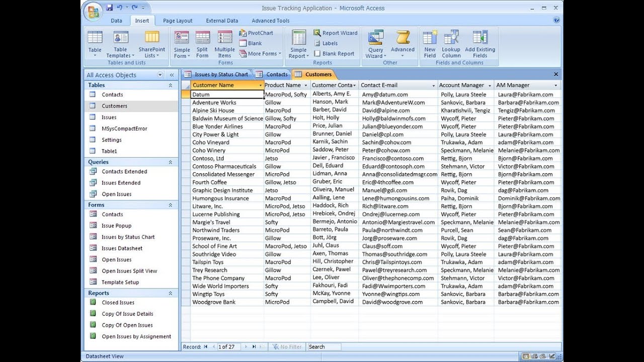Insert a PivotChart
Image resolution: width=644 pixels, height=362 pixels.
(x=256, y=33)
